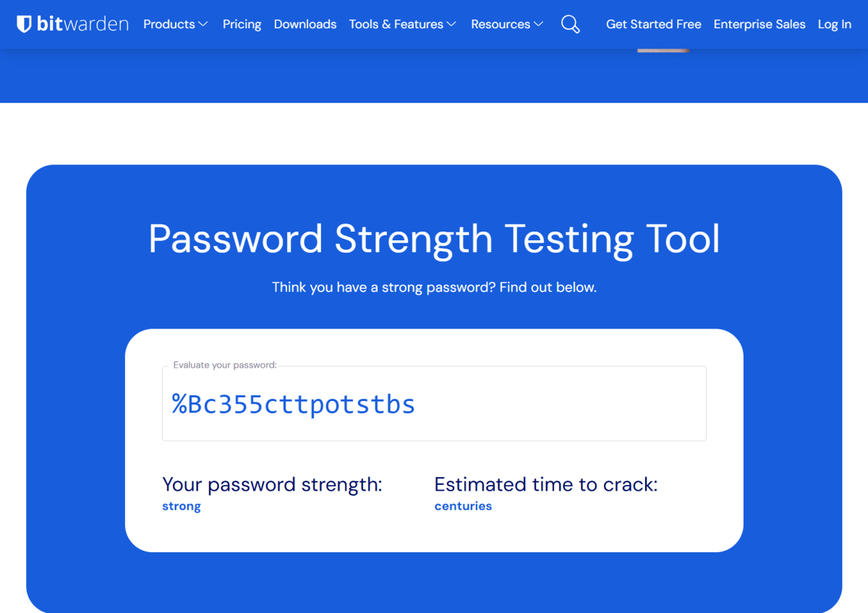The width and height of the screenshot is (868, 613).
Task: Select the shield icon next to bitwarden text
Action: pyautogui.click(x=25, y=23)
